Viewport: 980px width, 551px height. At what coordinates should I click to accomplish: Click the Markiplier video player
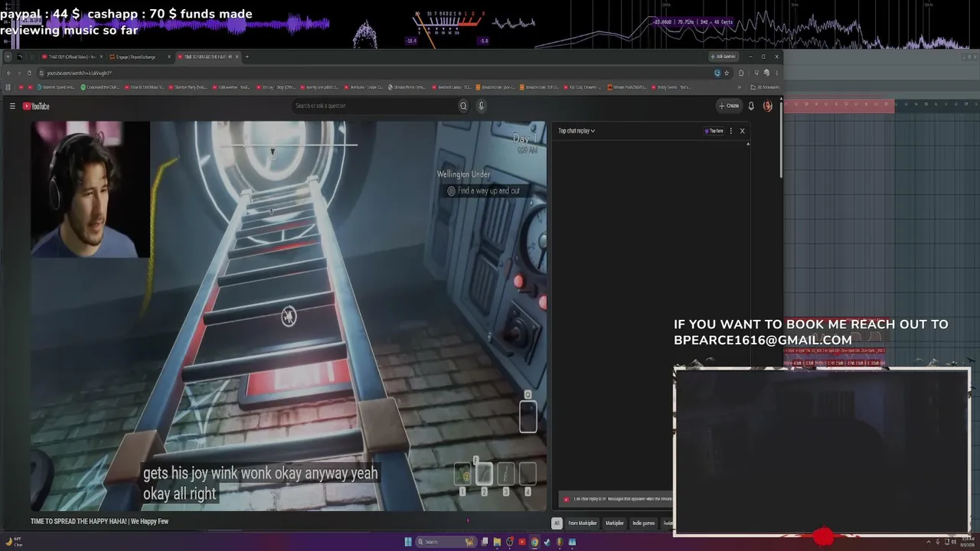point(289,315)
